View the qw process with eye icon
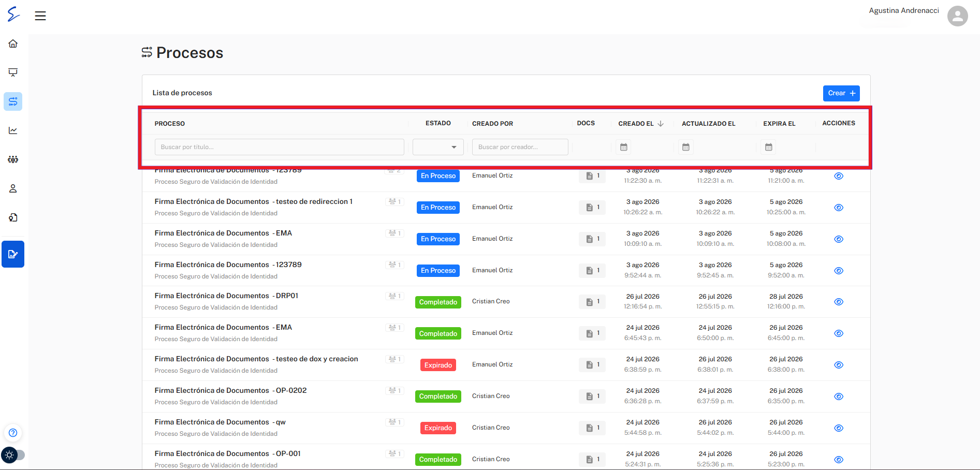The image size is (980, 470). pyautogui.click(x=839, y=428)
